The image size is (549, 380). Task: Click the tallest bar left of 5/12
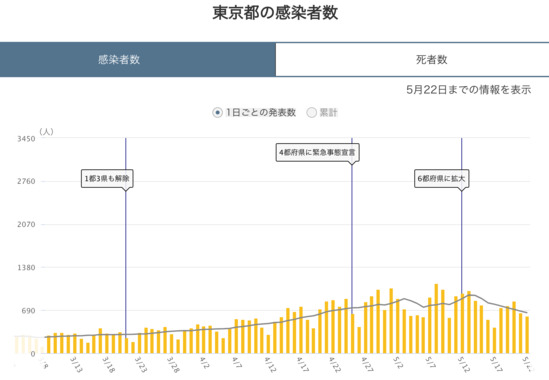(x=436, y=319)
